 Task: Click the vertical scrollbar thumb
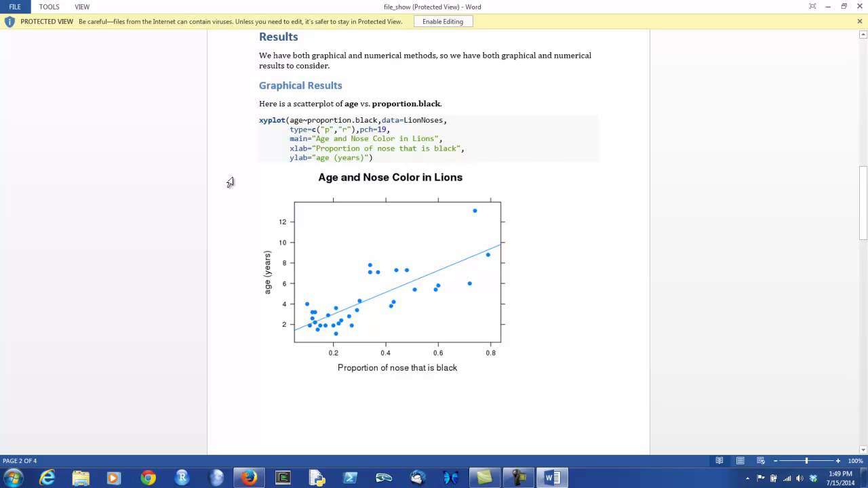pos(863,203)
